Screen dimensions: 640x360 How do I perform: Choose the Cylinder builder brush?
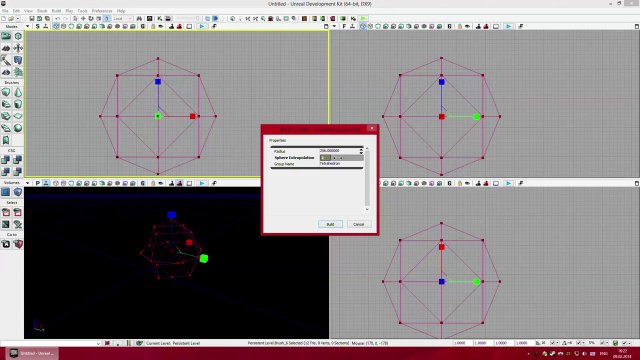pos(18,104)
